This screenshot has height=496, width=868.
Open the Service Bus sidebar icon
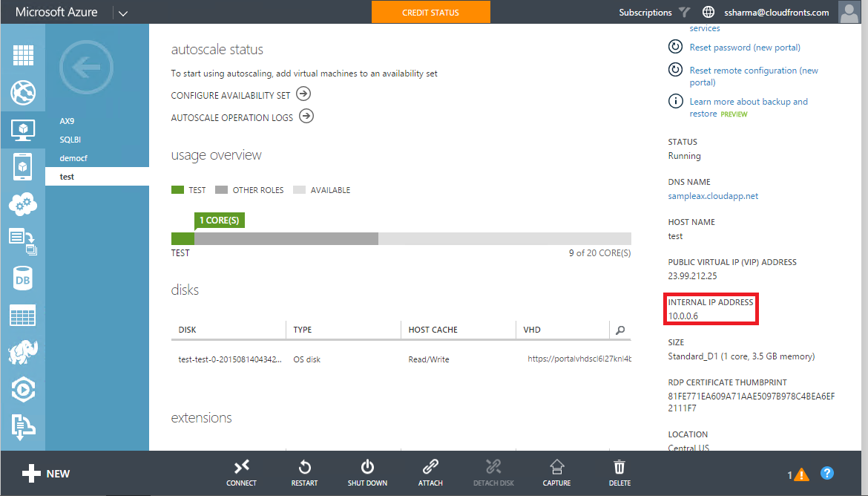coord(23,427)
